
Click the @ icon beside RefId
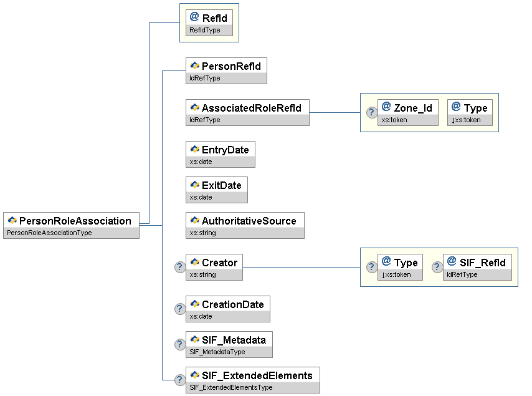click(x=194, y=17)
